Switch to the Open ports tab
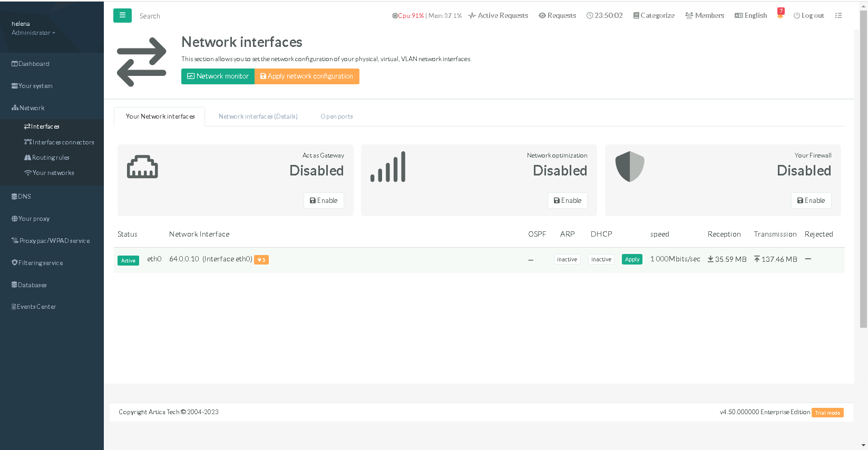 coord(336,116)
